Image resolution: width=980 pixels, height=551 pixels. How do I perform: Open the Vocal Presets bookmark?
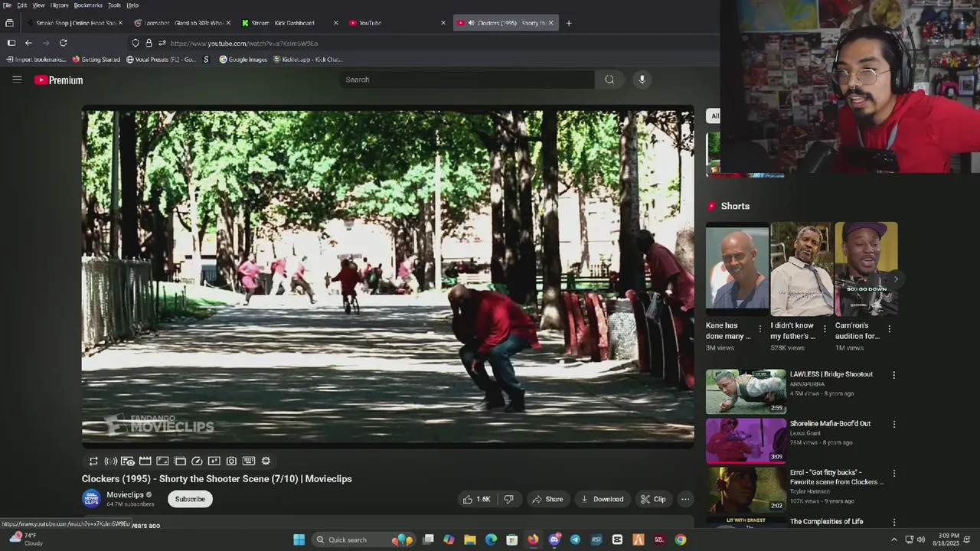(162, 59)
